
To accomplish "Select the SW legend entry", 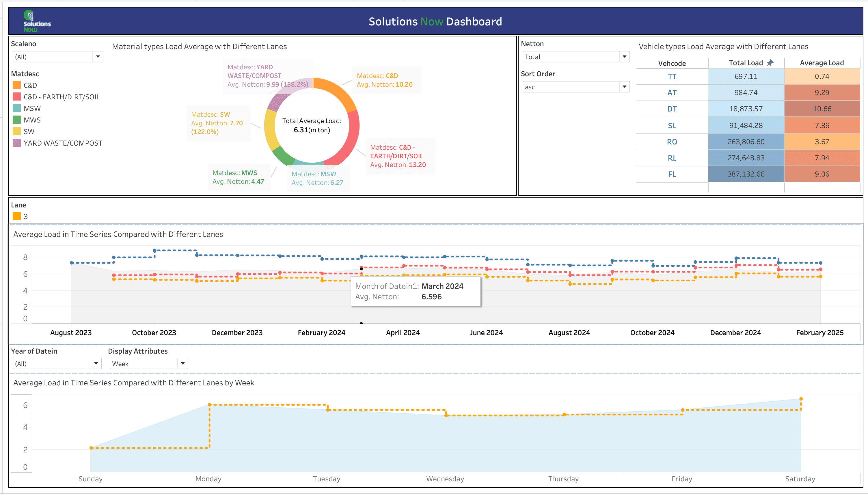I will coord(29,132).
